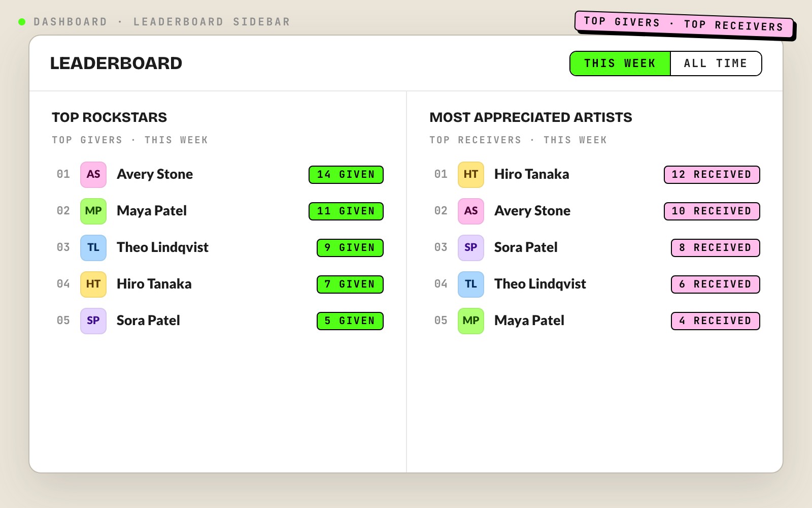Click 'Top Receivers · This Week' subtitle
The height and width of the screenshot is (508, 812).
point(518,140)
